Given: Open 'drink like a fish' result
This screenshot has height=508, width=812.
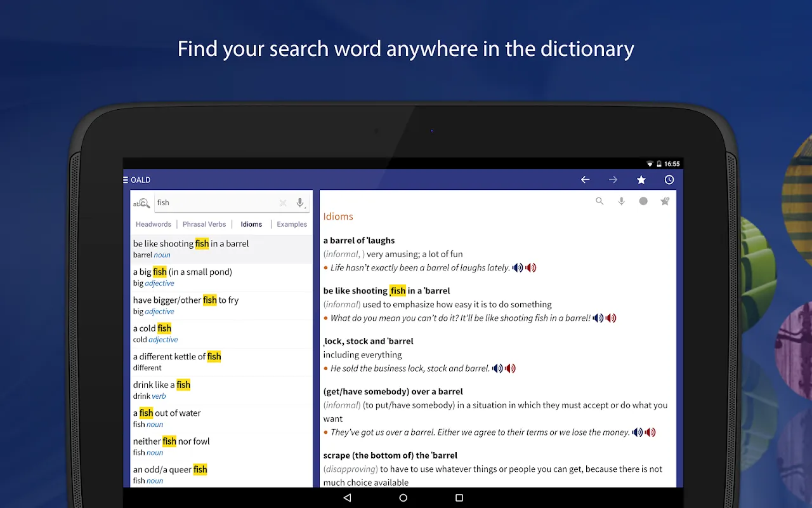Looking at the screenshot, I should [221, 391].
